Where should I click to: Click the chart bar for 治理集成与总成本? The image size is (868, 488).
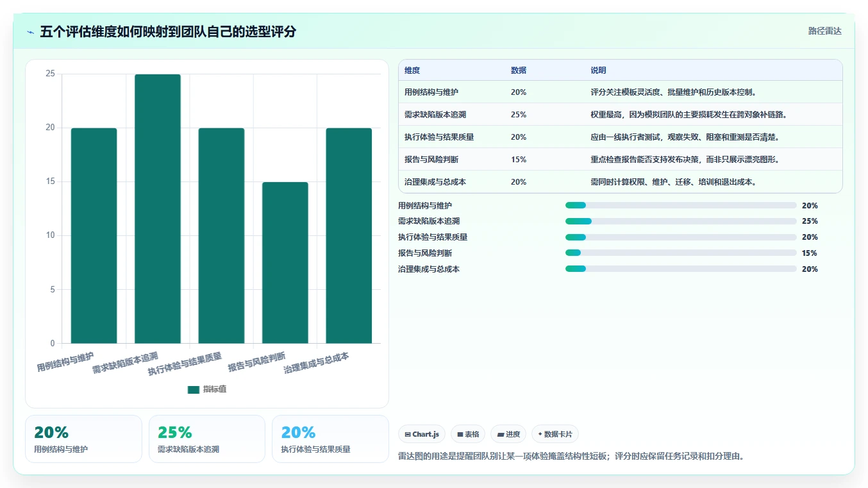(x=349, y=235)
